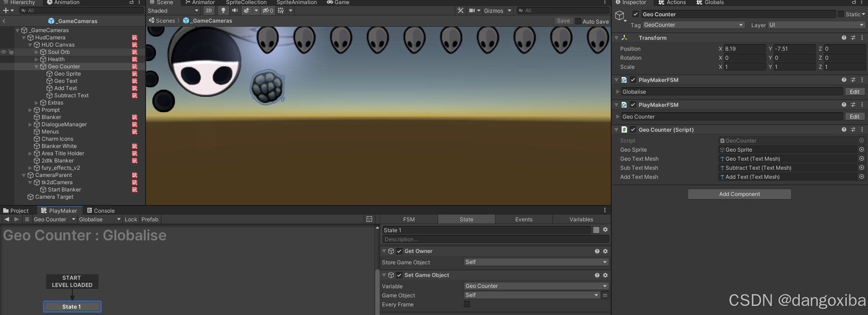Open Transform component help icon
This screenshot has width=868, height=315.
[x=844, y=38]
